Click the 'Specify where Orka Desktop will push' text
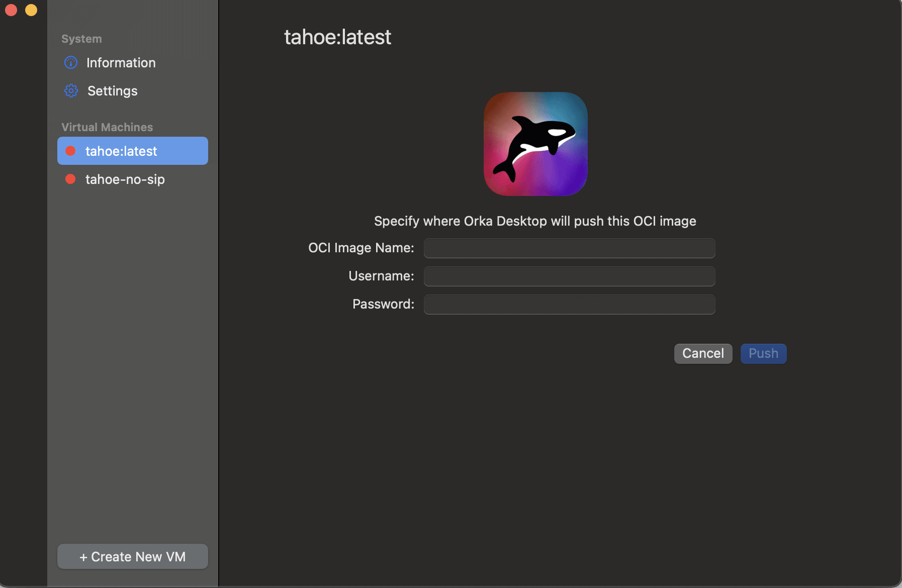Screen dimensions: 902x588 tap(535, 221)
